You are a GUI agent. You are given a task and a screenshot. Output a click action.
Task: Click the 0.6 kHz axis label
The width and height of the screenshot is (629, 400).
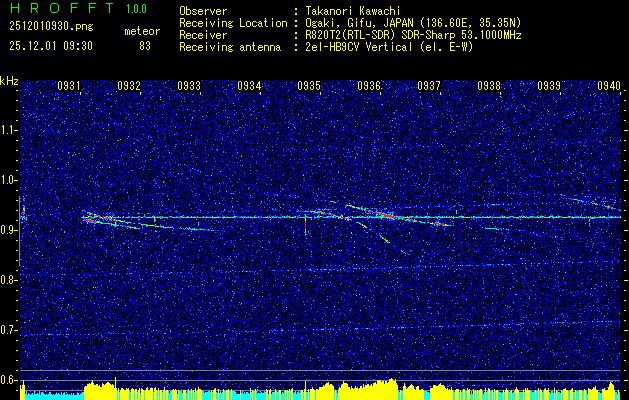9,380
